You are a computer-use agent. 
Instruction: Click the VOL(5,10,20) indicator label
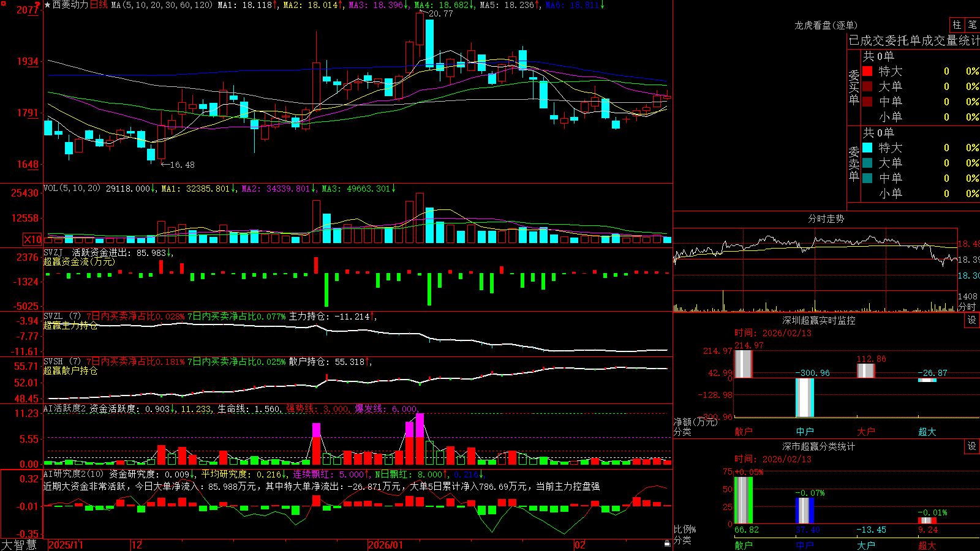coord(72,189)
